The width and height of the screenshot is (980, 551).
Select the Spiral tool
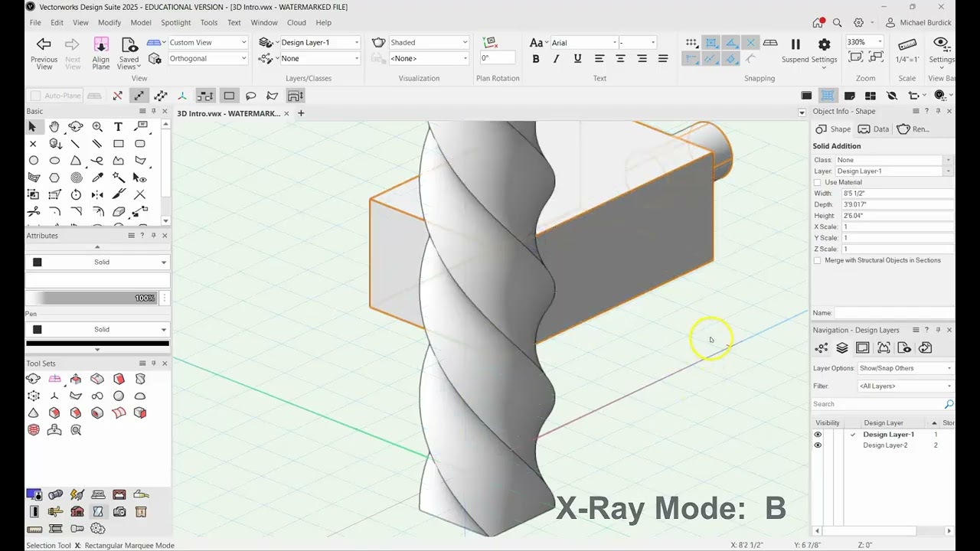76,178
